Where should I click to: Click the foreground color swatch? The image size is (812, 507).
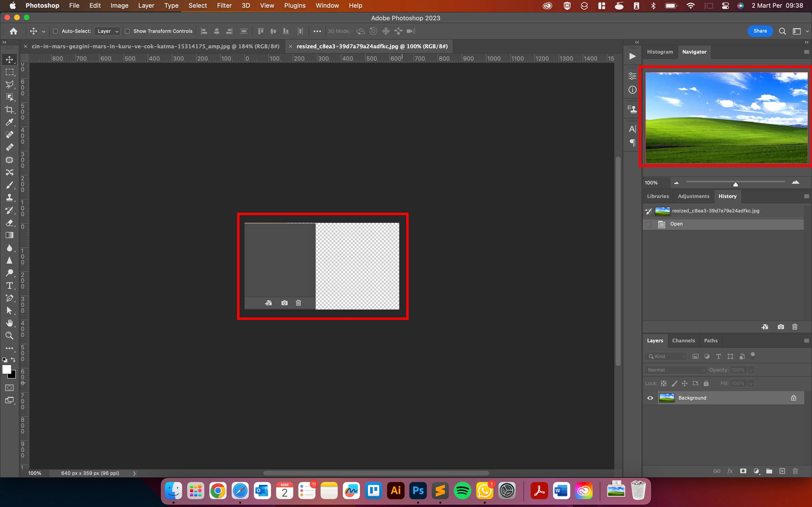click(x=6, y=369)
